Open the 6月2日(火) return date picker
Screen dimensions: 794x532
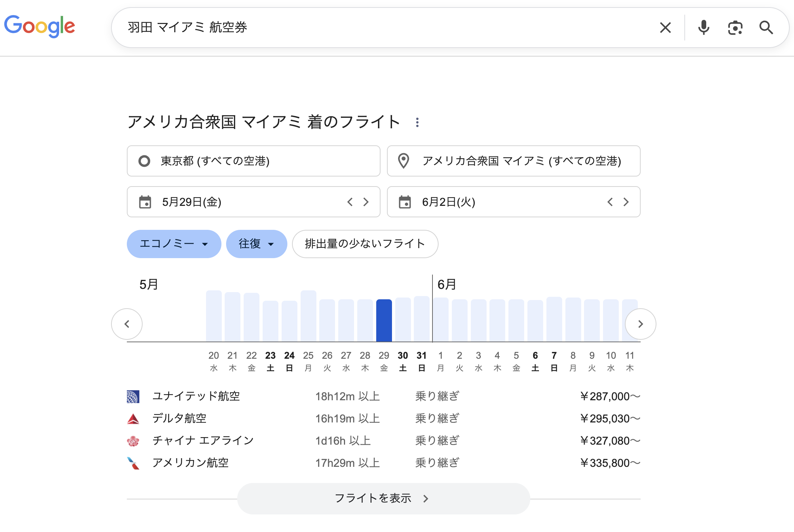(x=514, y=202)
